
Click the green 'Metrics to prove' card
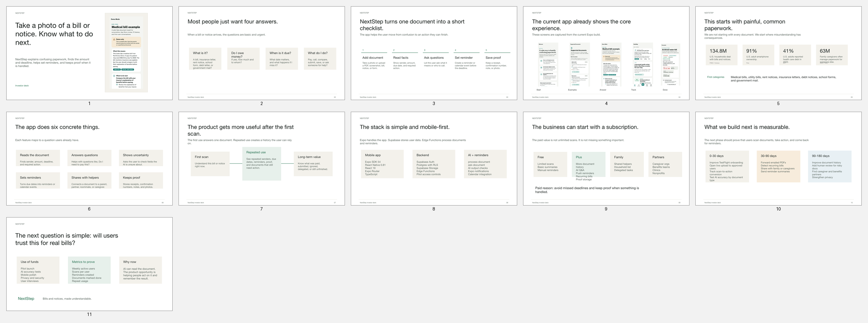click(x=89, y=270)
